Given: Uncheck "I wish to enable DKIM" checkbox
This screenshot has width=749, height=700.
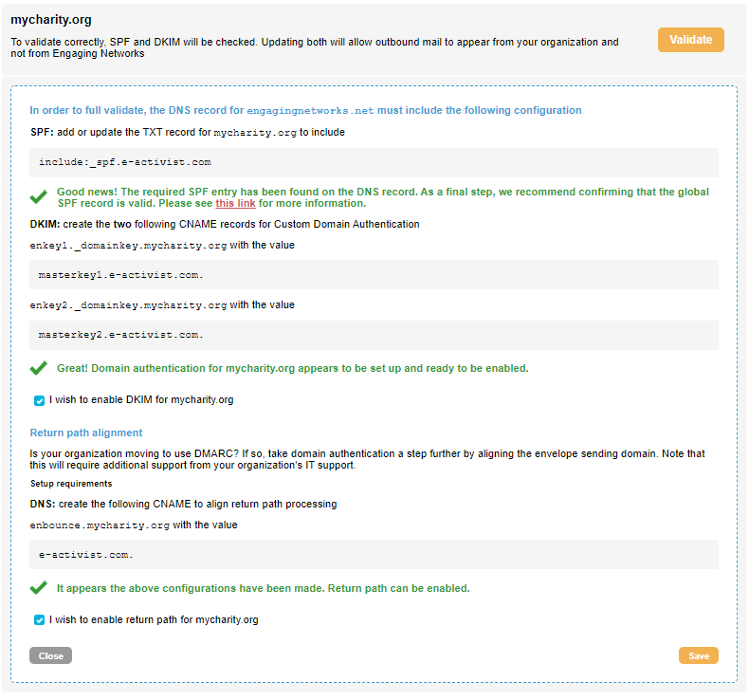Looking at the screenshot, I should click(40, 400).
